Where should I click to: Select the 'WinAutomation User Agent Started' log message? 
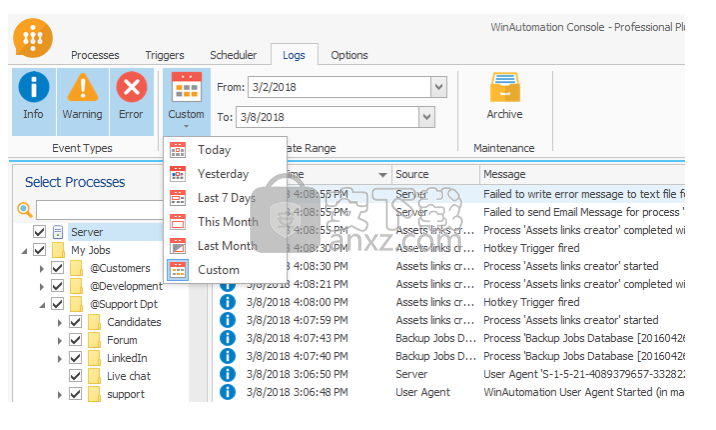click(x=584, y=392)
